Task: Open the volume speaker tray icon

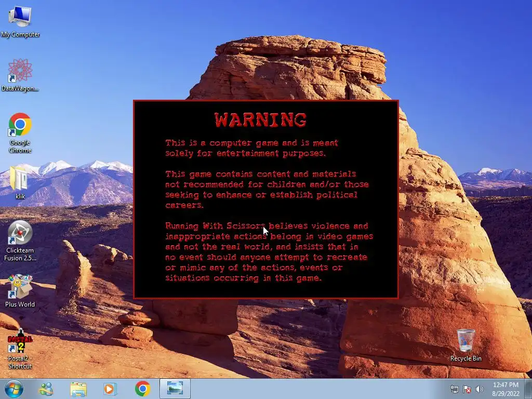Action: pyautogui.click(x=479, y=389)
